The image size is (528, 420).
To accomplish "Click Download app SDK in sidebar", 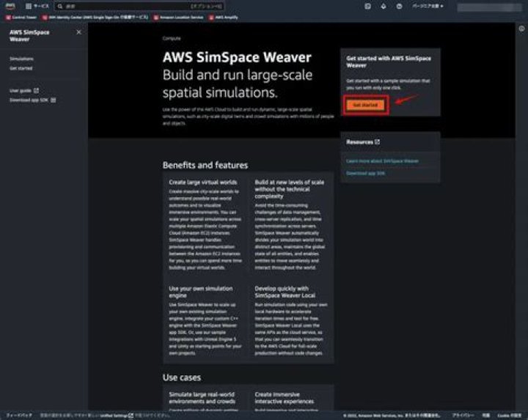I will (29, 100).
